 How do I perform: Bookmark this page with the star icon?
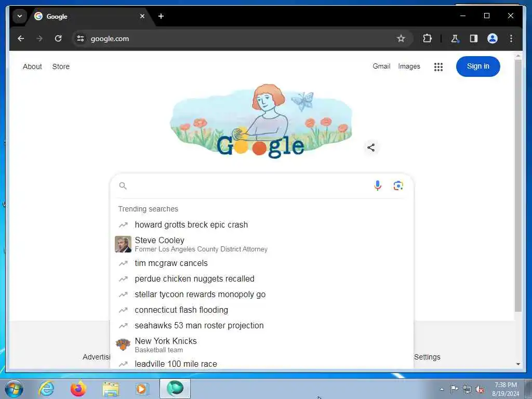tap(401, 38)
